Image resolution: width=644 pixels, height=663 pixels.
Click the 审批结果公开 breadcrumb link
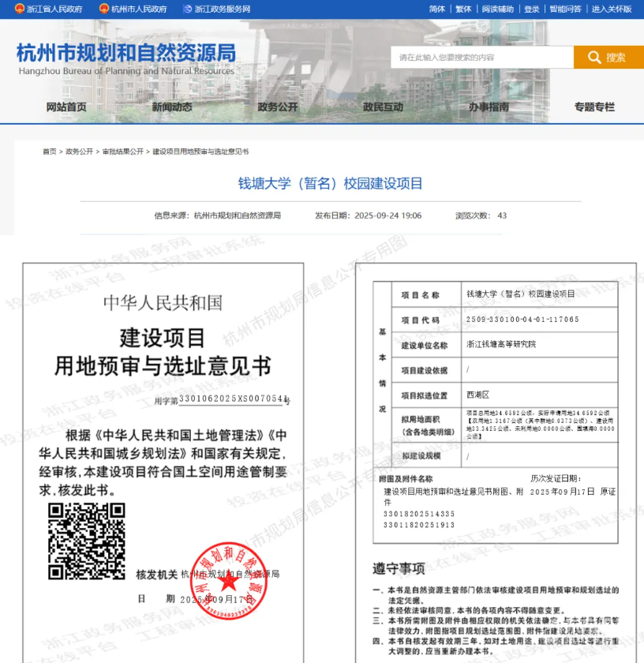123,152
